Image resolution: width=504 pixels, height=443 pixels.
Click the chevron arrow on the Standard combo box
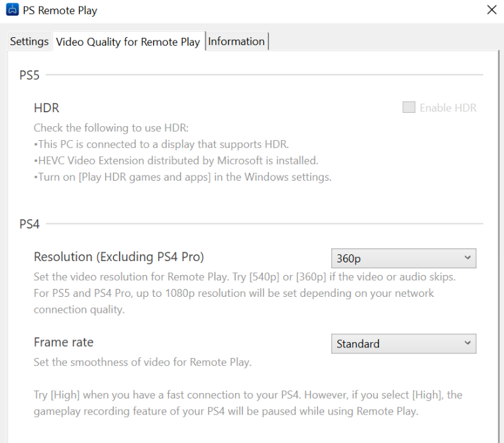coord(467,343)
